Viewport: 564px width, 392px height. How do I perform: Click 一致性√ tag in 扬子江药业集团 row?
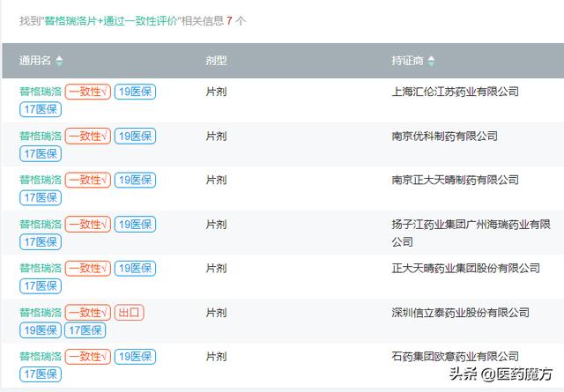point(88,224)
